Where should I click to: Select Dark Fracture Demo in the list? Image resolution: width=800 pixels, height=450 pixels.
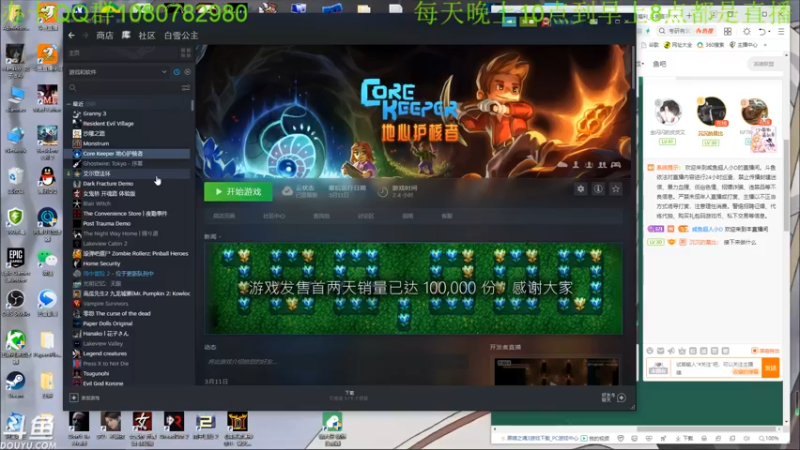[108, 184]
